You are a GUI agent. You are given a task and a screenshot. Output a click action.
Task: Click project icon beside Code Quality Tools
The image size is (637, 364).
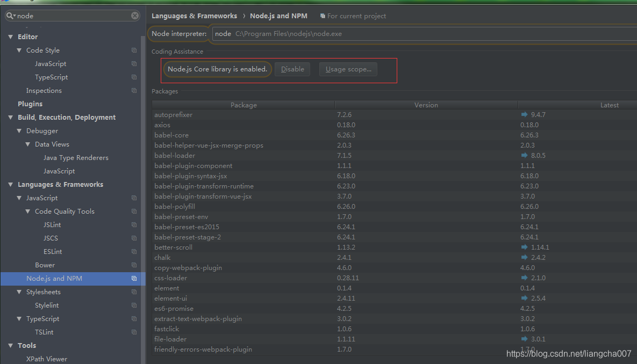click(134, 212)
